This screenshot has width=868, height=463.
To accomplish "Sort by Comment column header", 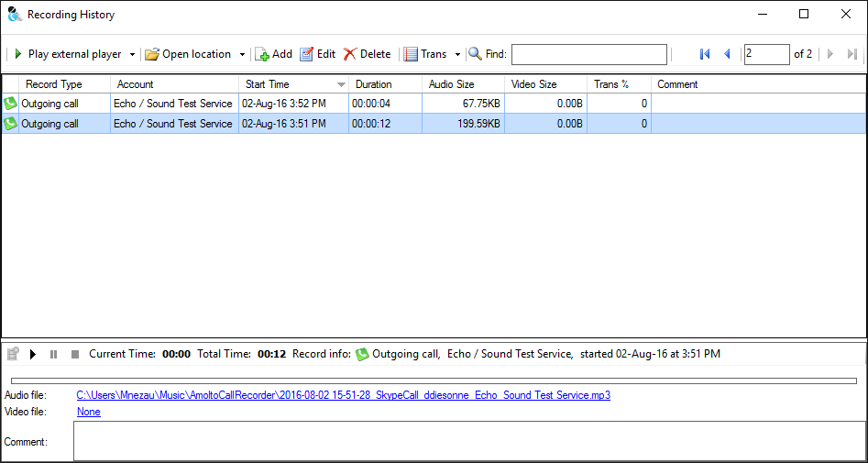I will pos(758,84).
